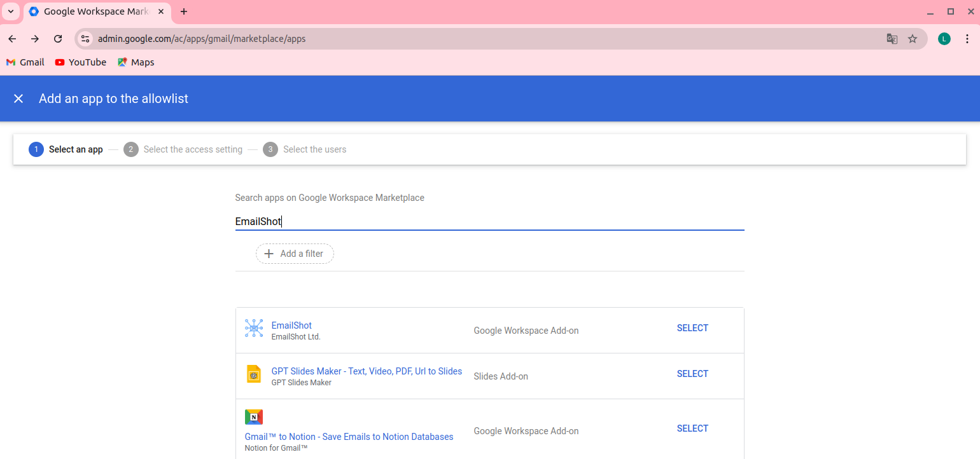The width and height of the screenshot is (980, 459).
Task: Maximize the browser window
Action: point(951,11)
